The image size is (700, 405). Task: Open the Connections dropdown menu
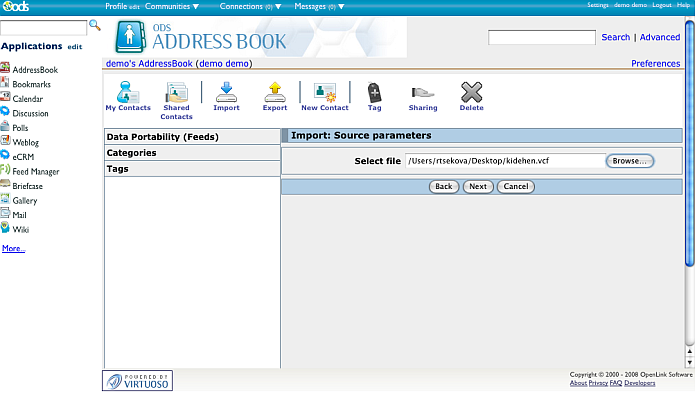pyautogui.click(x=250, y=6)
